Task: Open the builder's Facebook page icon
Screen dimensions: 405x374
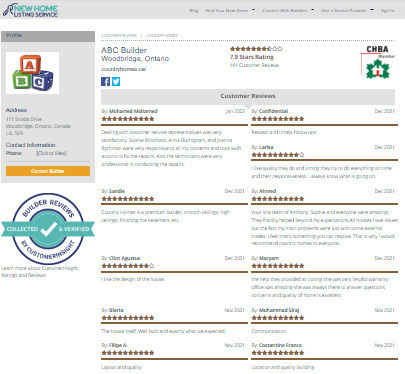Action: (x=105, y=82)
